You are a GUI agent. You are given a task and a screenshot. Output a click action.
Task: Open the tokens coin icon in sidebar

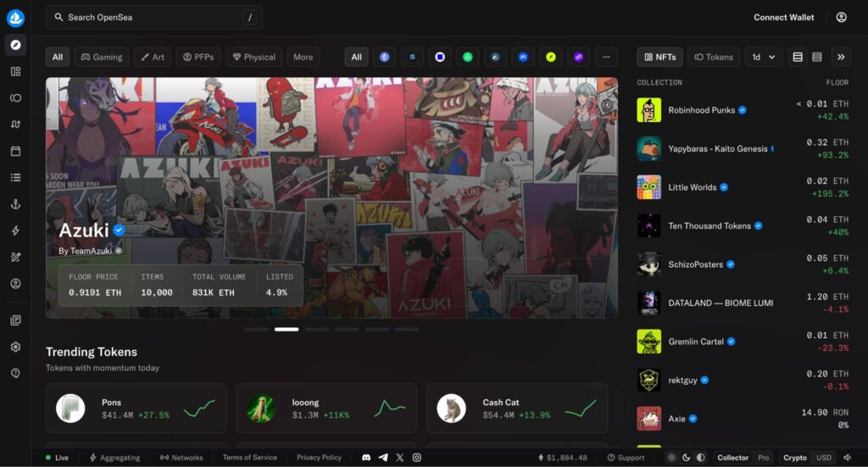point(15,98)
